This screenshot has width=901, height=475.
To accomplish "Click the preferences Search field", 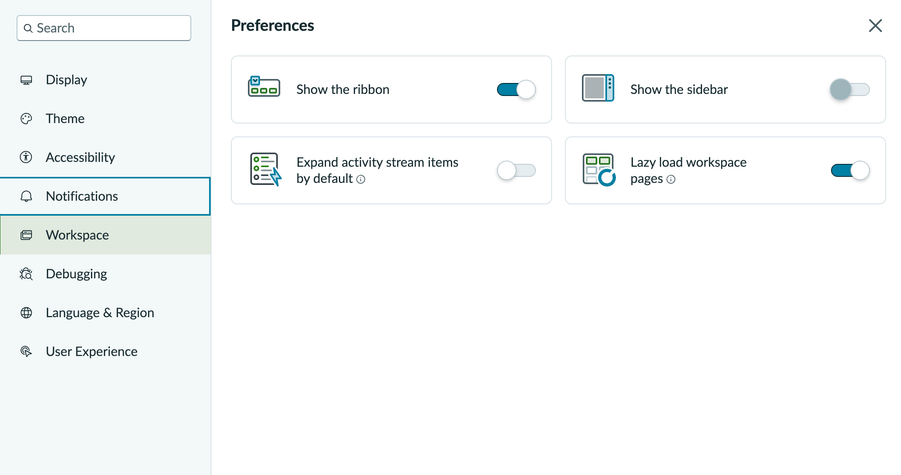I will click(104, 28).
